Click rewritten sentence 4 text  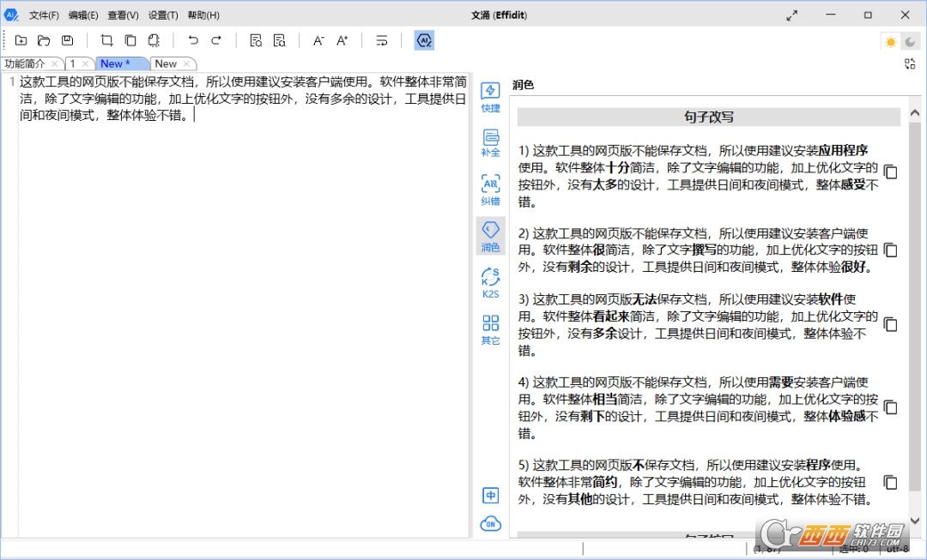[x=698, y=407]
